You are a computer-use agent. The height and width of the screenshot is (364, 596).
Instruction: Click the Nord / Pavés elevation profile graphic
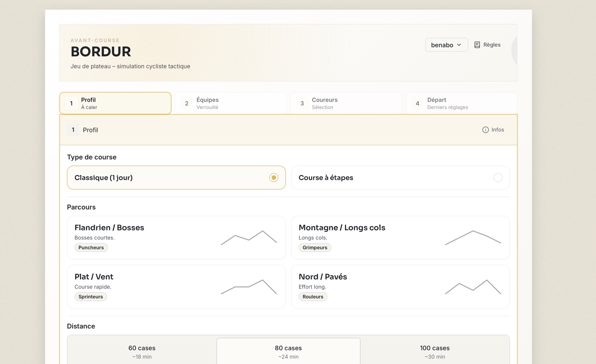pos(473,287)
